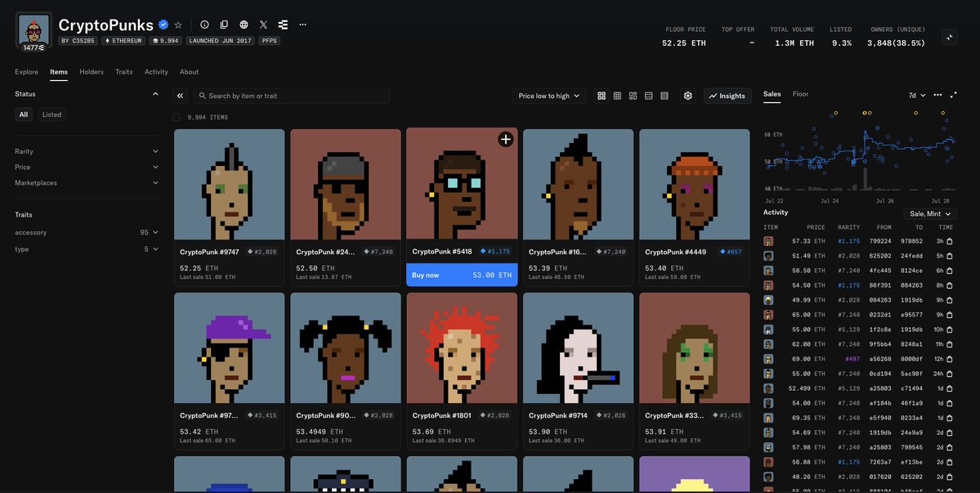Viewport: 980px width, 493px height.
Task: Click the bag icon on the 49.99 ETH sale row
Action: 949,300
